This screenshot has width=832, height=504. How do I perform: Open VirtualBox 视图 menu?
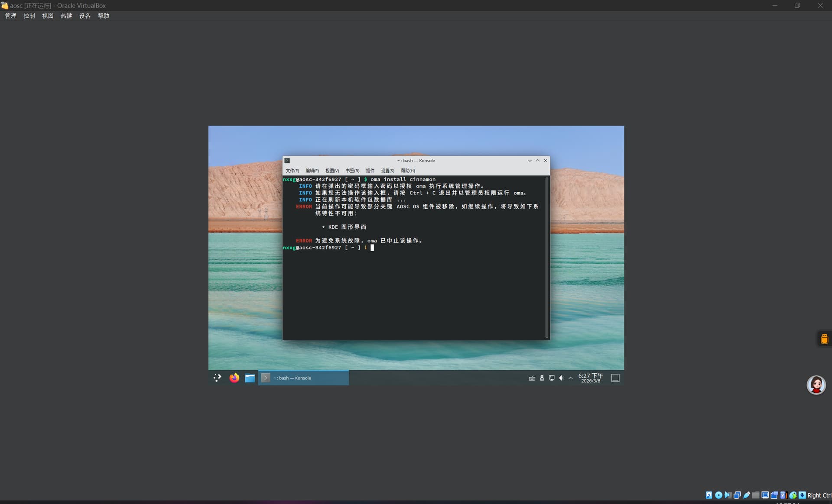(48, 16)
